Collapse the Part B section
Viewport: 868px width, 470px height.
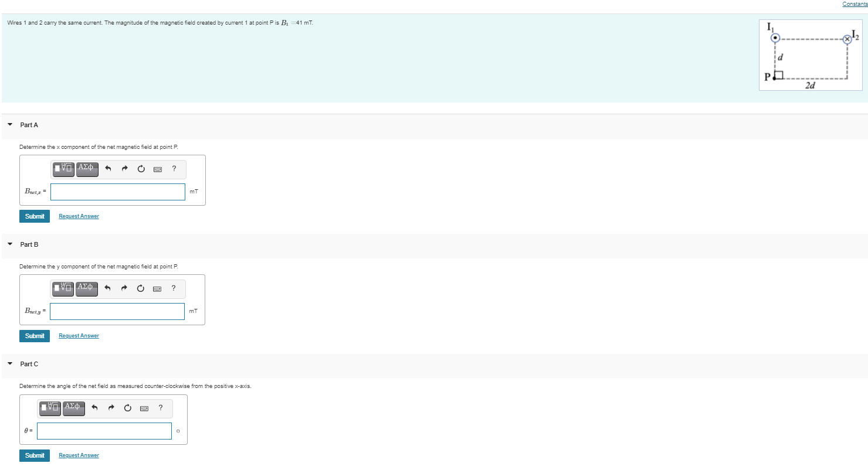10,244
